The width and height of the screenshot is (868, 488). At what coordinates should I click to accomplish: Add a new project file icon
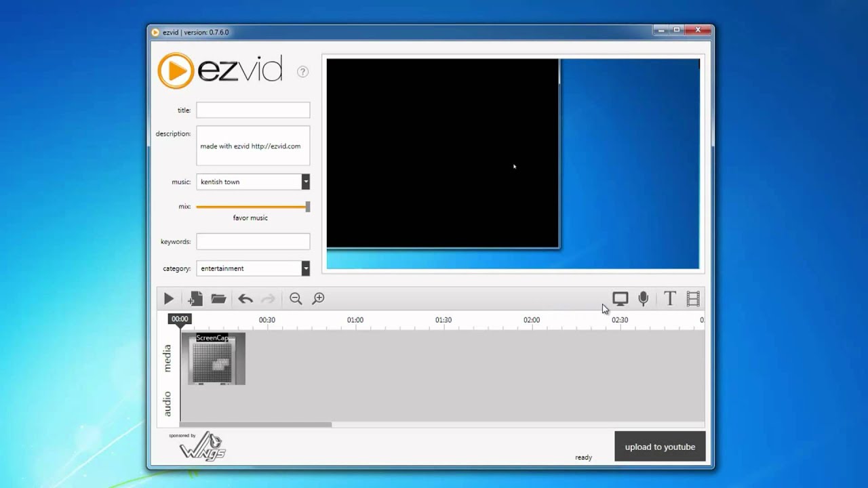click(x=195, y=299)
